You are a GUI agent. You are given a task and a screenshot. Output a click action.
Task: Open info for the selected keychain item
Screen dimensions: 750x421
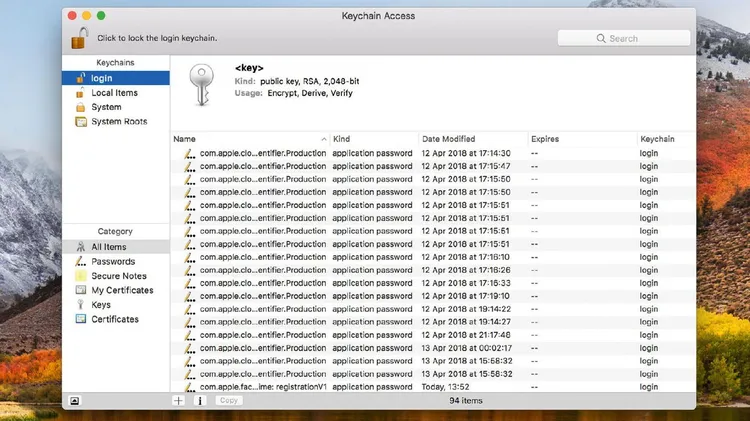click(199, 400)
